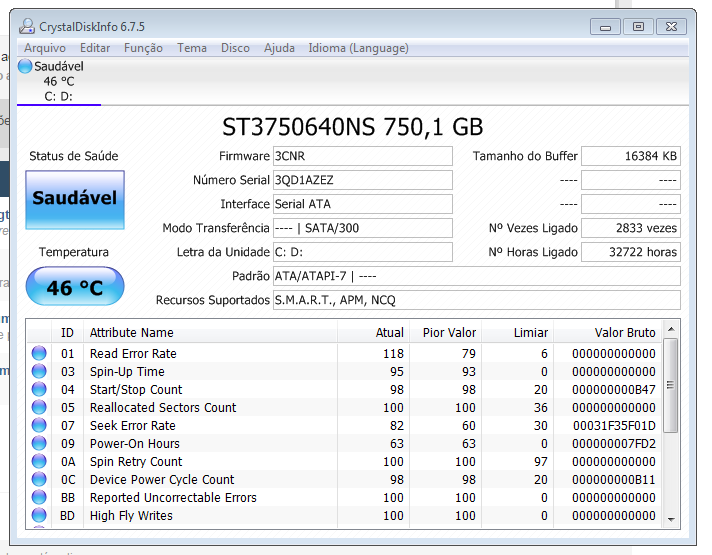Click status orb for Device Power Cycle Count row

pos(39,479)
